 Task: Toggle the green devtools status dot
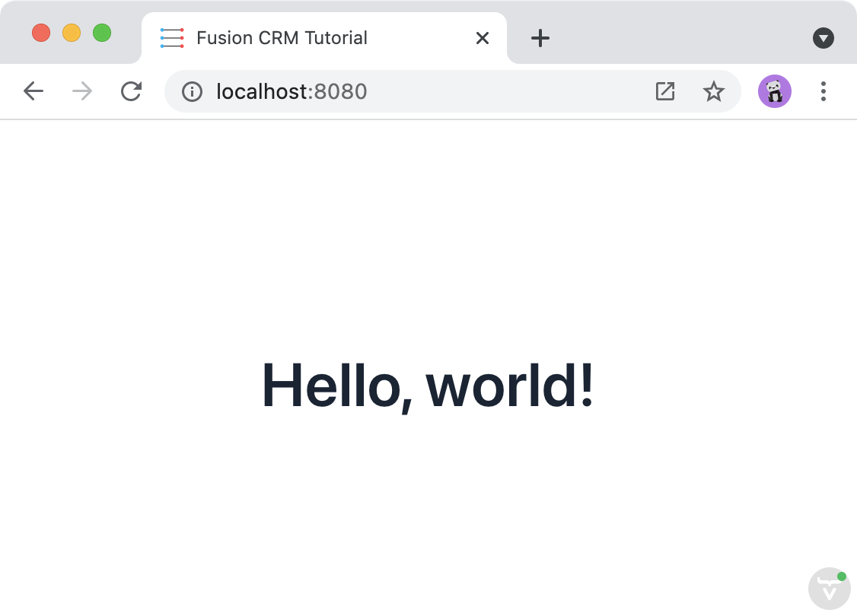(x=843, y=576)
